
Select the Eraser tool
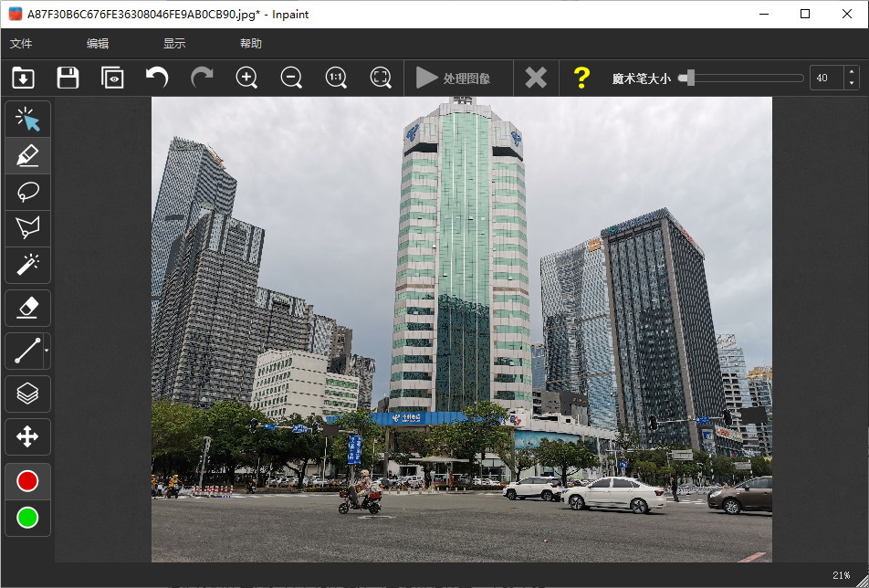(27, 309)
